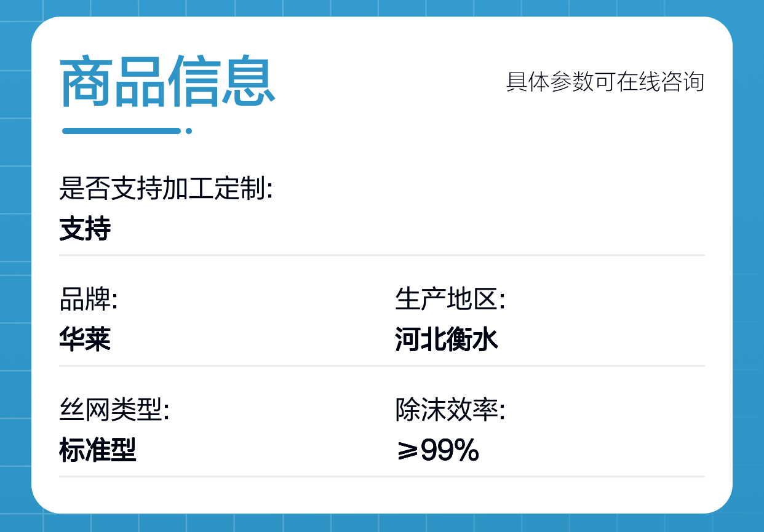
Task: Click the greater-than-or-equal symbol before 99%
Action: [x=406, y=452]
